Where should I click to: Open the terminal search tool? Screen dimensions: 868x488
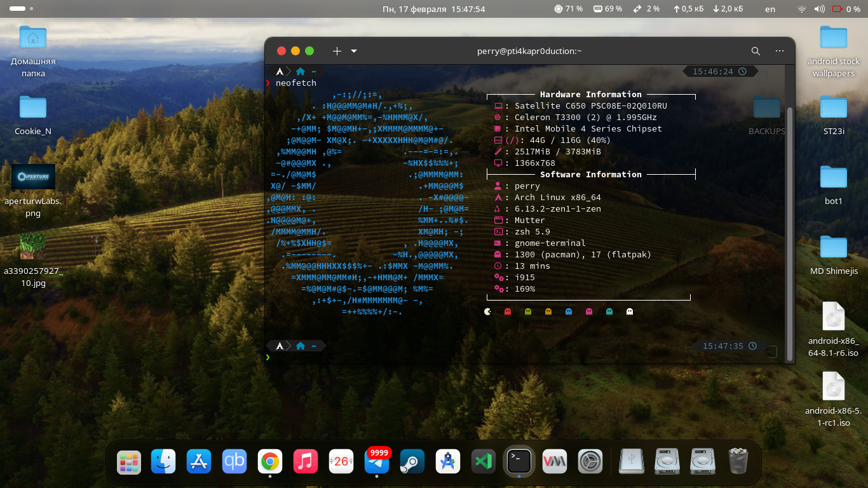point(756,51)
